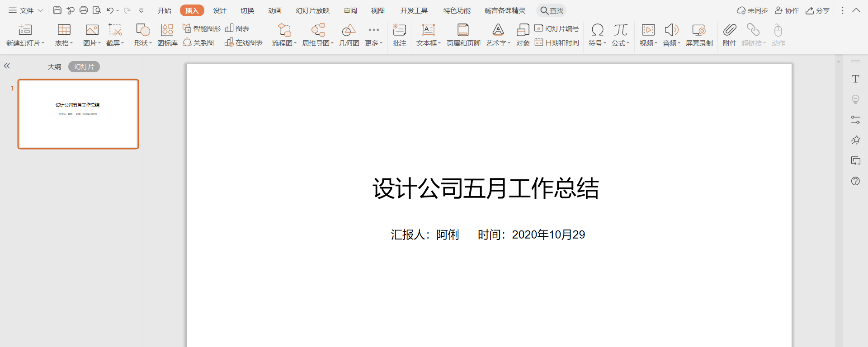
Task: Attach a file with 附件 icon
Action: pyautogui.click(x=729, y=35)
